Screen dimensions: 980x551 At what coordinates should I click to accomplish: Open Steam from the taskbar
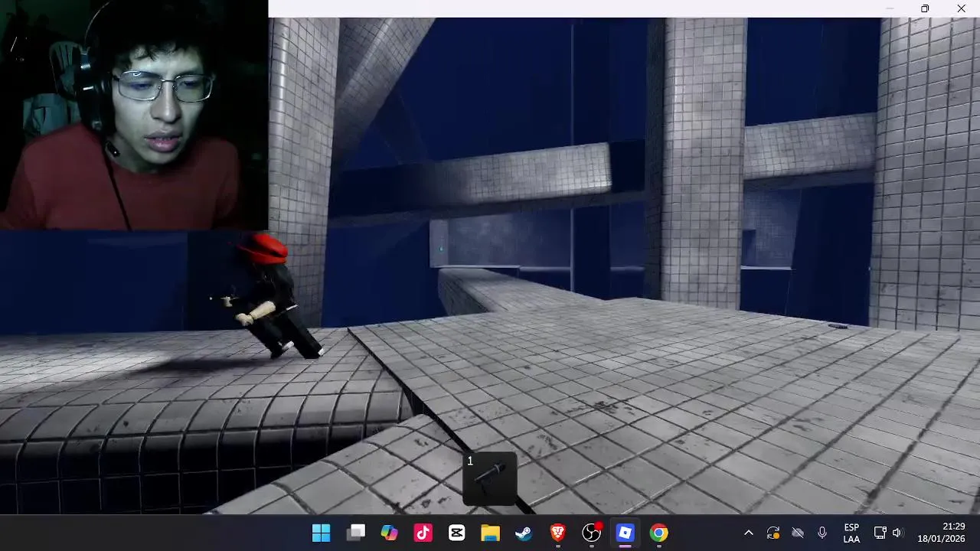tap(524, 533)
